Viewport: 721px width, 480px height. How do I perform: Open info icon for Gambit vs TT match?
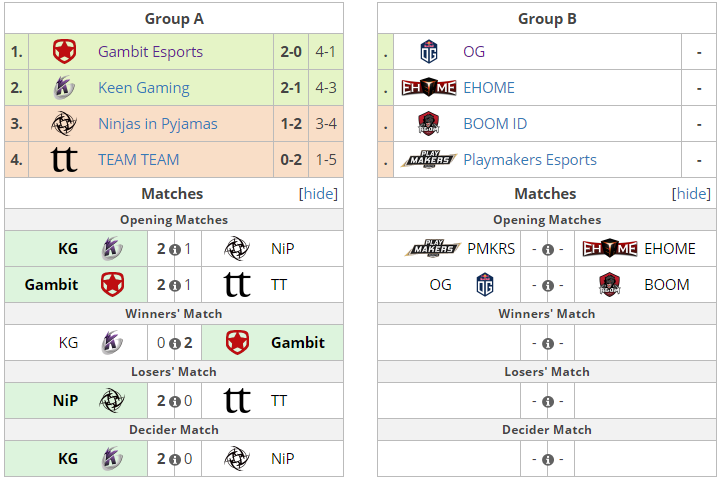click(175, 286)
